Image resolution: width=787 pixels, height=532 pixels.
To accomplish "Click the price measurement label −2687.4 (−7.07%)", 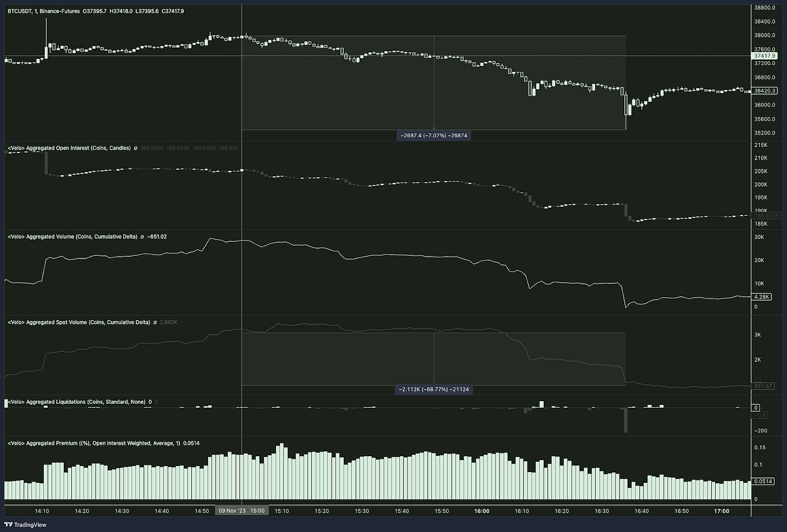I will [x=434, y=136].
